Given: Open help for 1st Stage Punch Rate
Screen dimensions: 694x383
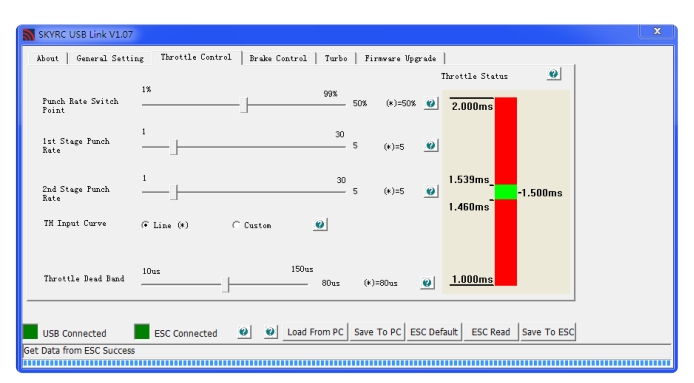Looking at the screenshot, I should click(431, 146).
